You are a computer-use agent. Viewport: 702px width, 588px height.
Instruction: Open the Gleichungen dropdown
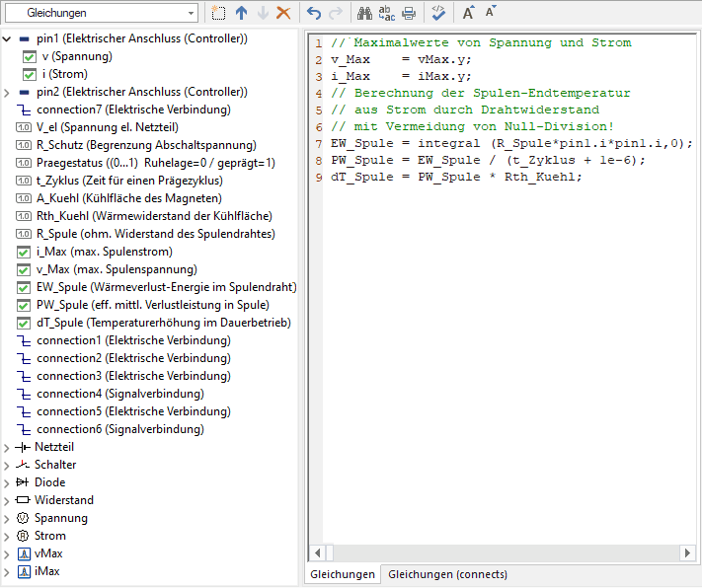point(190,13)
